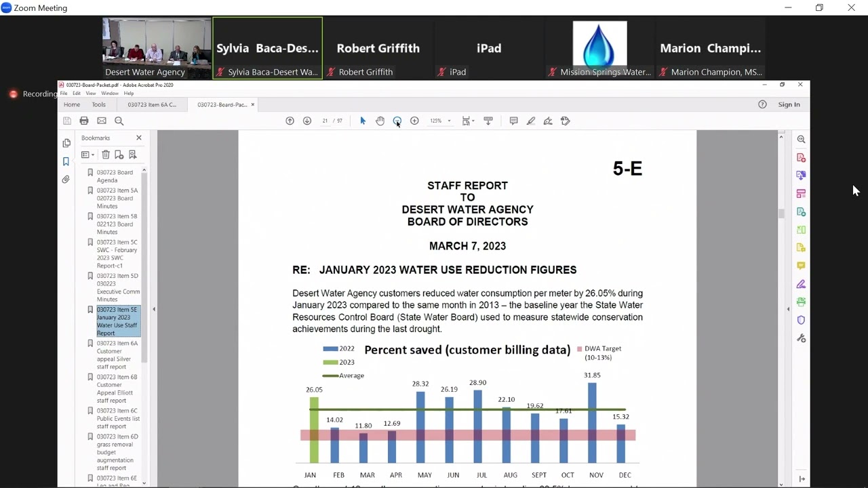Click the Sign document pen icon
The image size is (868, 488).
(548, 121)
